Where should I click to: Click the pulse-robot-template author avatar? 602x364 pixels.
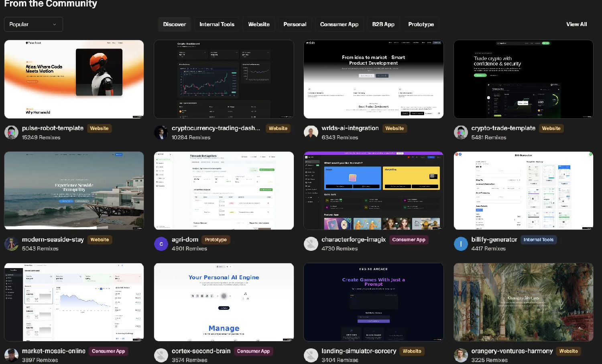click(11, 132)
